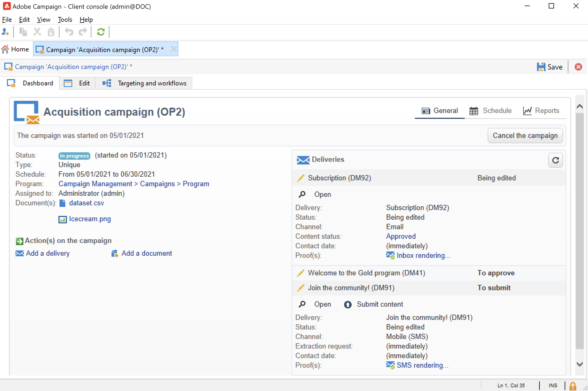Click the Deliveries refresh icon button
This screenshot has width=588, height=391.
pos(555,160)
